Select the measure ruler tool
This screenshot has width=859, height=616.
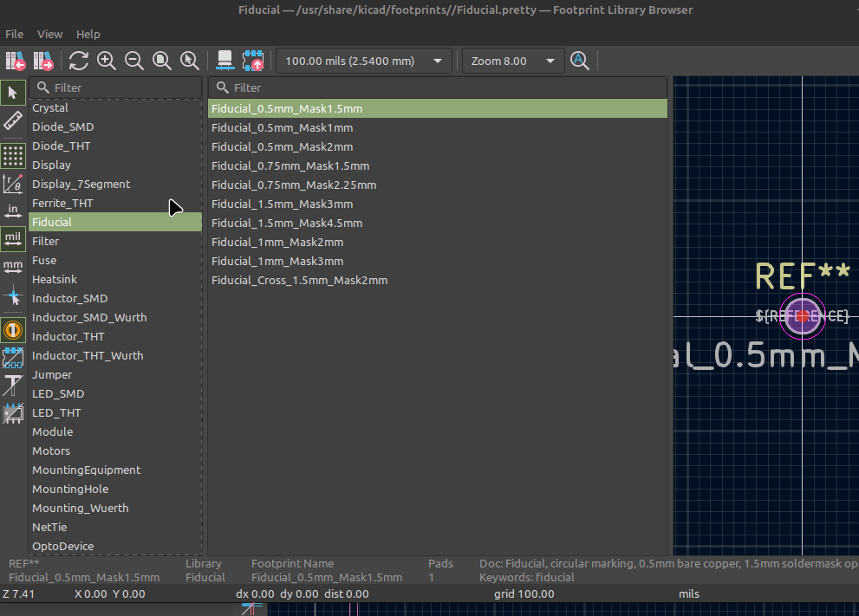[x=13, y=120]
